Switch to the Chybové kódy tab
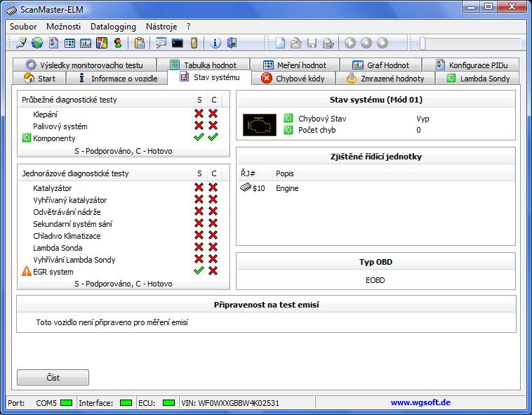532x415 pixels. [x=293, y=79]
